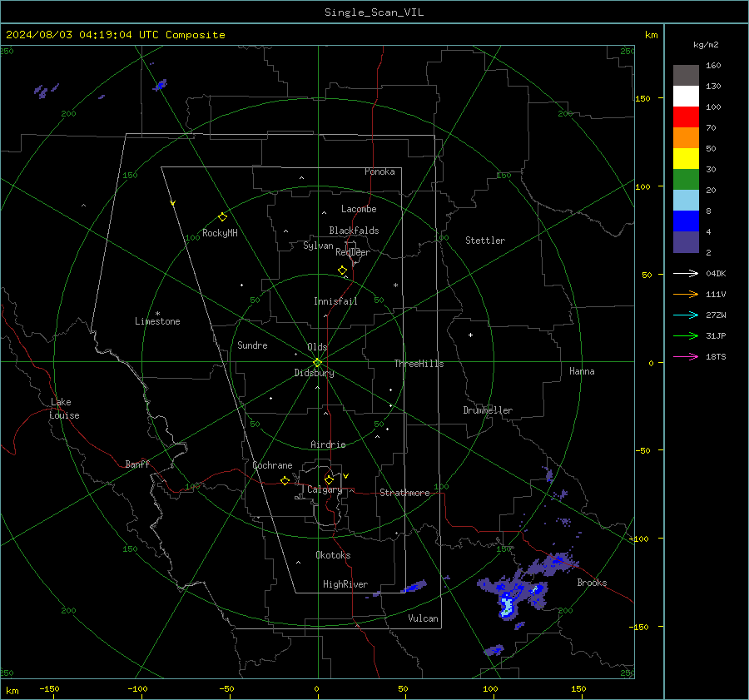Select the red 100 kg/m2 color swatch
Image resolution: width=749 pixels, height=700 pixels.
point(686,117)
